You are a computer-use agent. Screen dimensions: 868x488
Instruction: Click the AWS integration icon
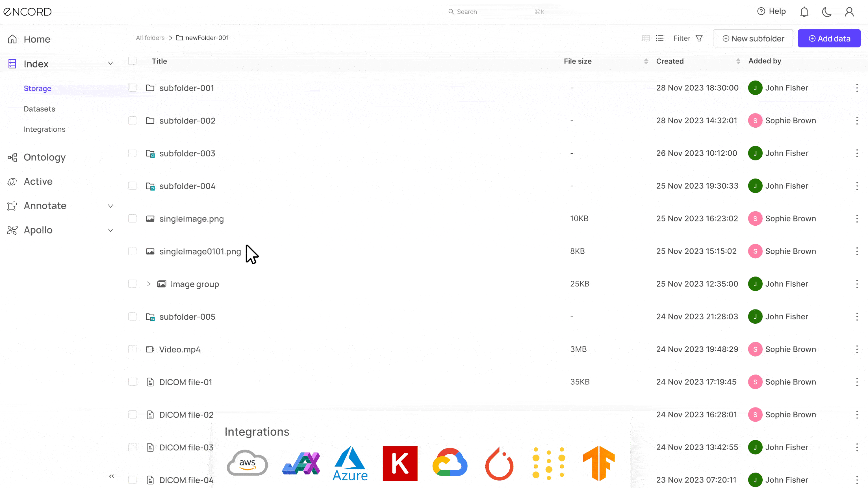click(x=246, y=464)
